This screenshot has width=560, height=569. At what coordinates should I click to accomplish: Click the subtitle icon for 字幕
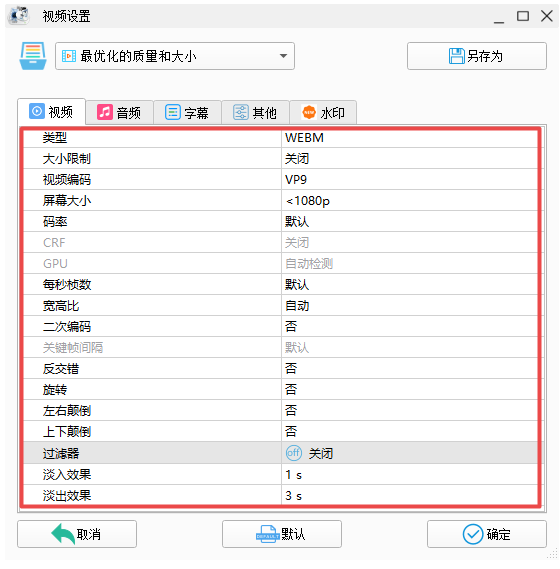tap(173, 112)
